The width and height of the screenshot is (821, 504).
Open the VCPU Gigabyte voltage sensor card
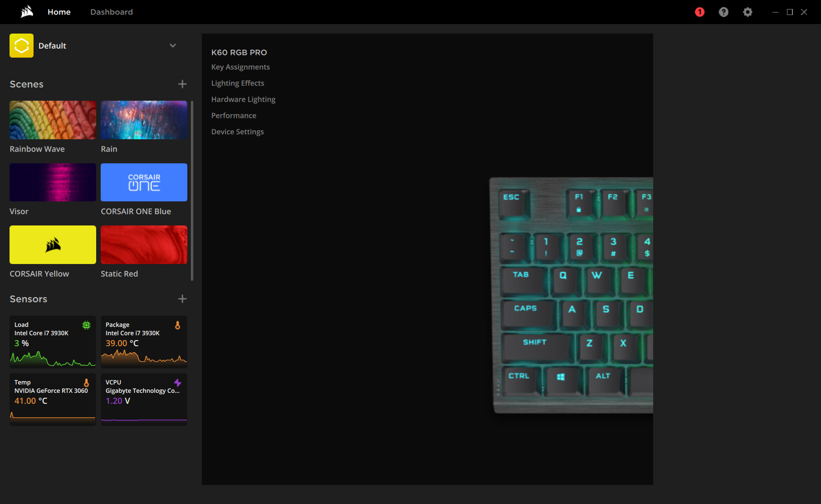tap(144, 399)
